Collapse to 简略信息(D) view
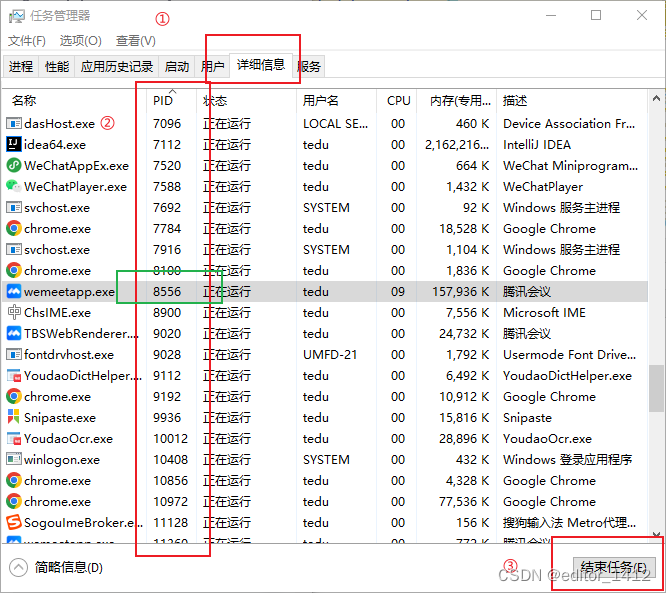This screenshot has height=593, width=666. point(56,568)
